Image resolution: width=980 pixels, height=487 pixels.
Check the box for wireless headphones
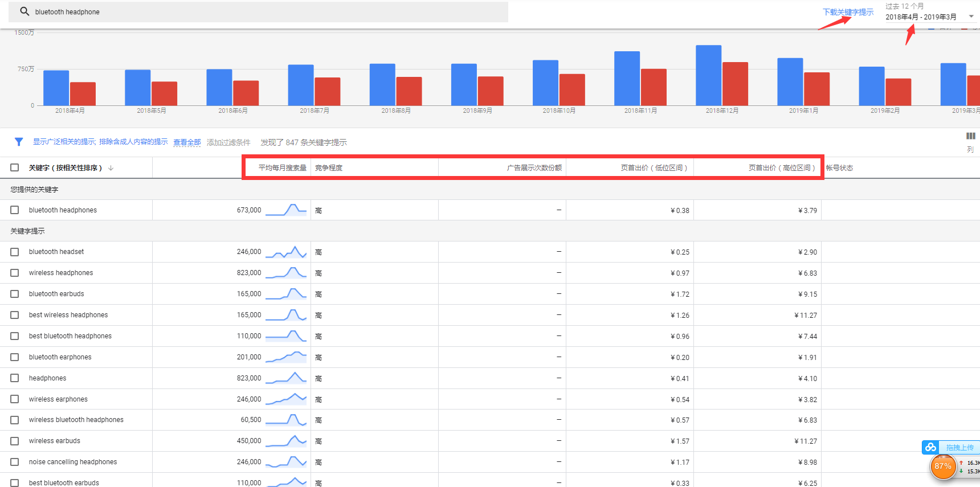[x=15, y=273]
